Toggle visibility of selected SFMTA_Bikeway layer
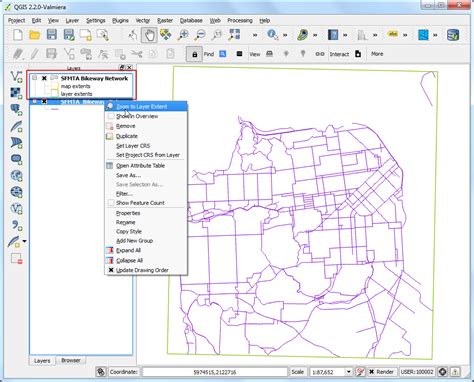Screen dimensions: 474x382 [x=44, y=102]
